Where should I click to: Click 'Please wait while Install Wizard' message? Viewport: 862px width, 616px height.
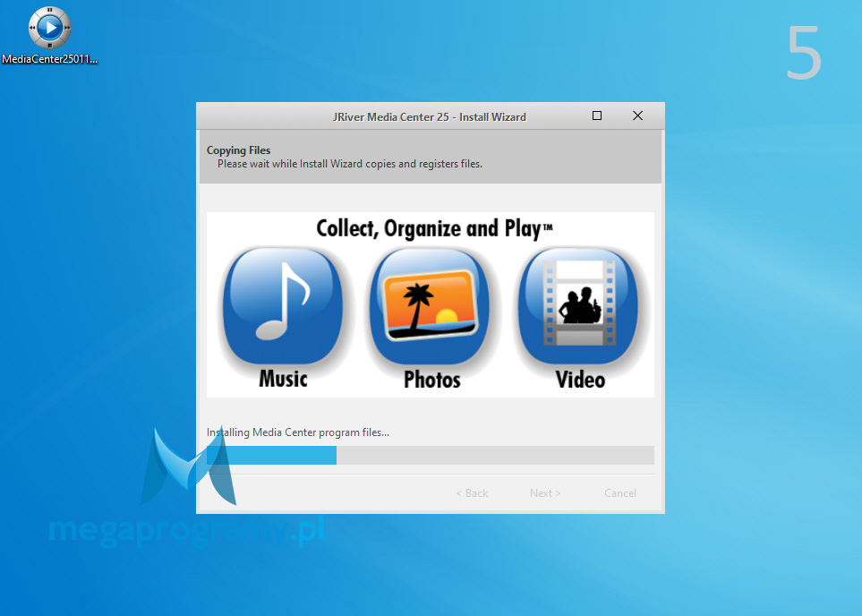(x=350, y=164)
